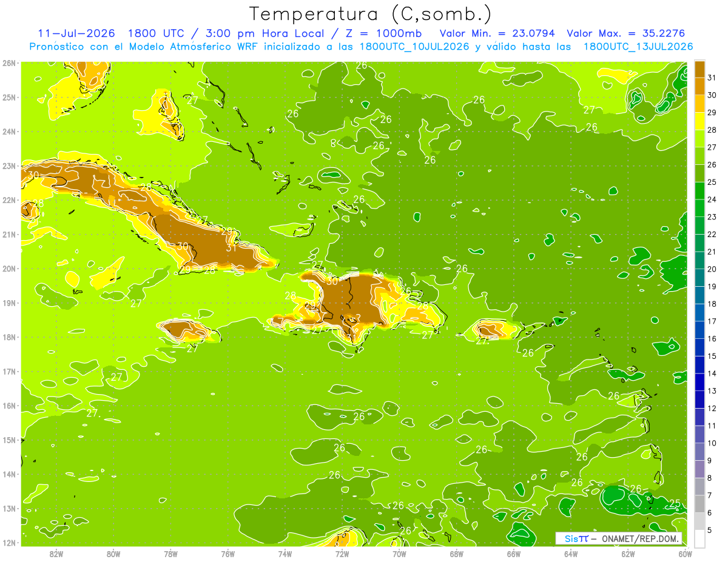Image resolution: width=728 pixels, height=562 pixels.
Task: Click the '13' label on the colorbar
Action: [712, 391]
